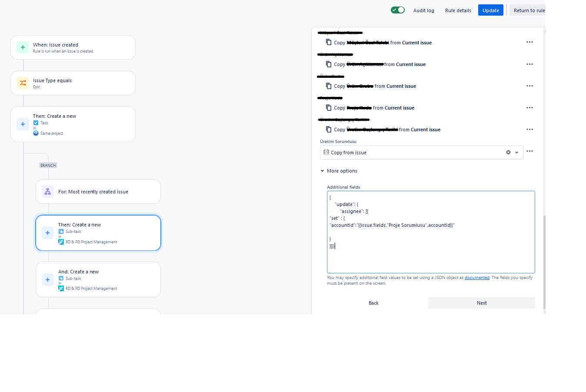This screenshot has width=586, height=392.
Task: Click the Update button
Action: [x=491, y=10]
